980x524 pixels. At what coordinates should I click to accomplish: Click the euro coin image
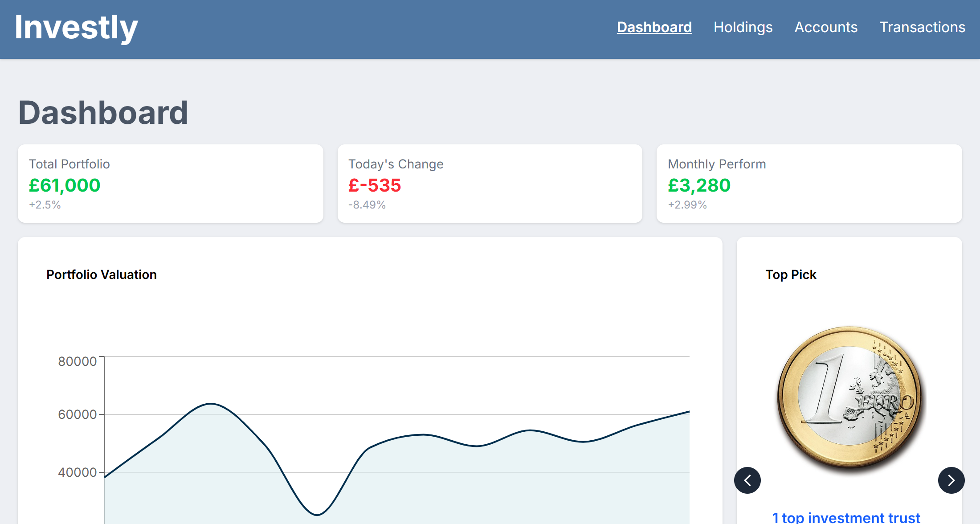[x=850, y=398]
